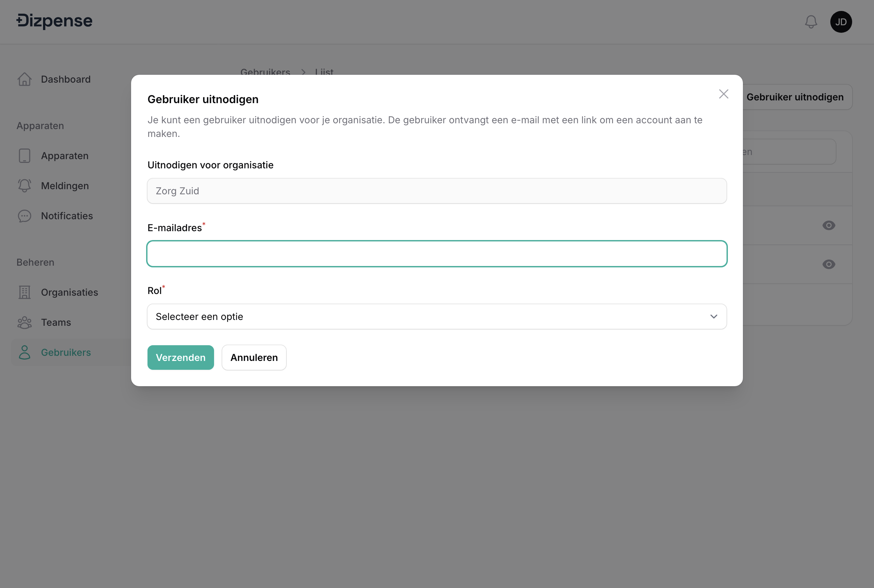Open the JD user avatar menu
This screenshot has height=588, width=874.
(841, 22)
